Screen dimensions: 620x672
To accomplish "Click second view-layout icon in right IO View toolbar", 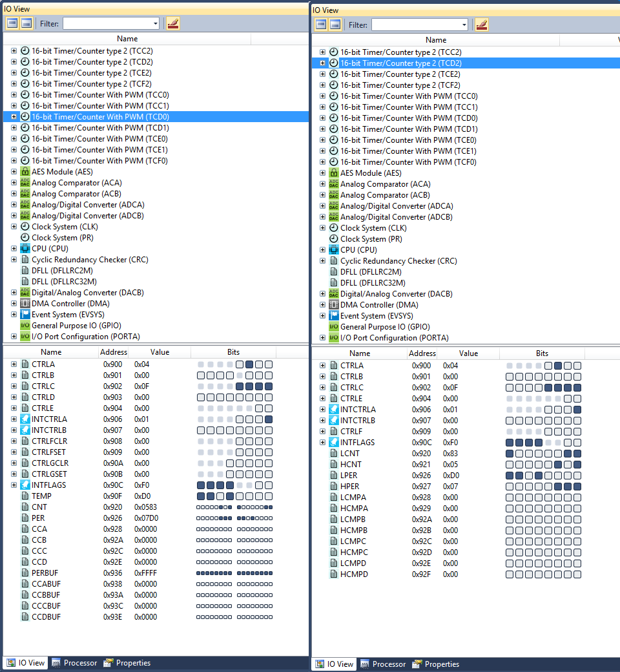I will click(x=335, y=25).
